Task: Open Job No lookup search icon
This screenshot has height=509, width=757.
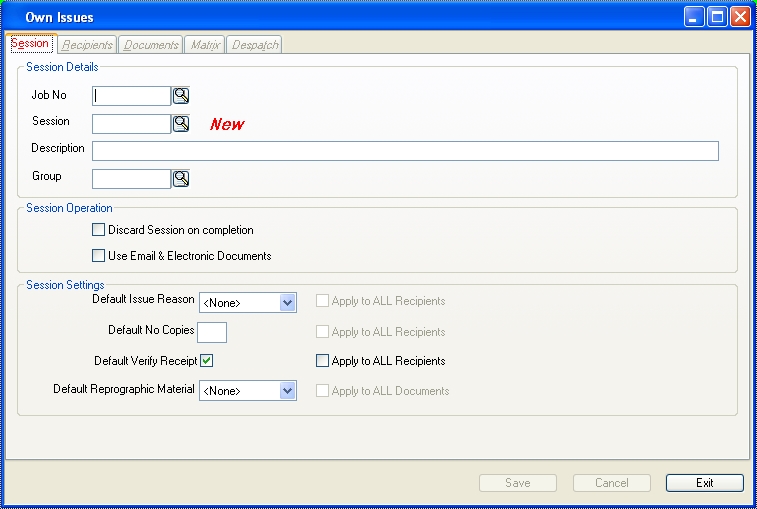Action: point(181,96)
